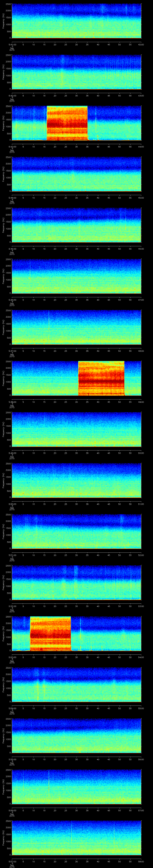Screen dimensions: 153x868
Task: Click the Frequency (Hz) axis title of the first spectrogram
Action: tap(3, 21)
